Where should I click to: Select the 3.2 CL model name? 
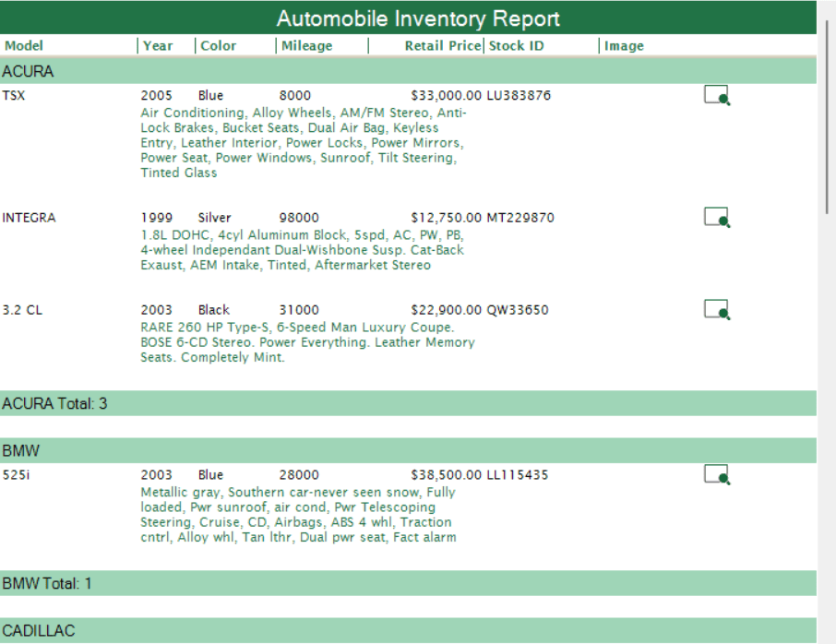(x=22, y=310)
